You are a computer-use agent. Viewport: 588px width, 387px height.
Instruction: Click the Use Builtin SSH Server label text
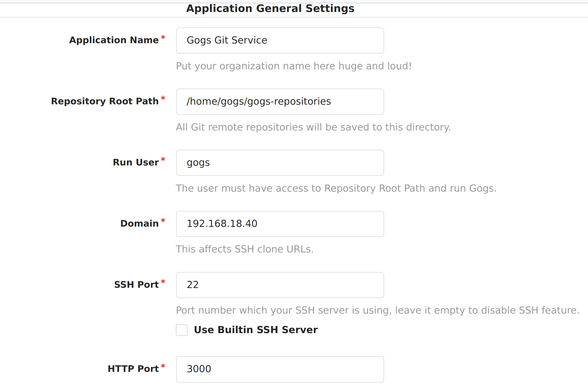click(256, 330)
